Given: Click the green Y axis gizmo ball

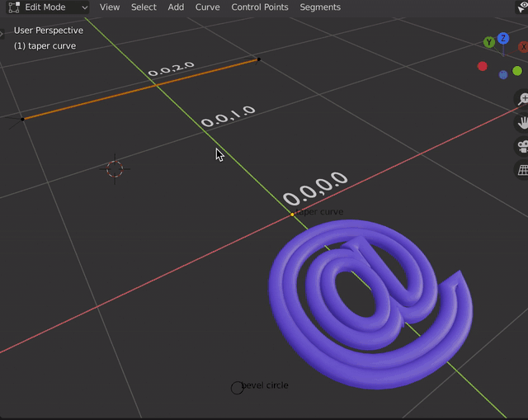Looking at the screenshot, I should click(x=489, y=42).
